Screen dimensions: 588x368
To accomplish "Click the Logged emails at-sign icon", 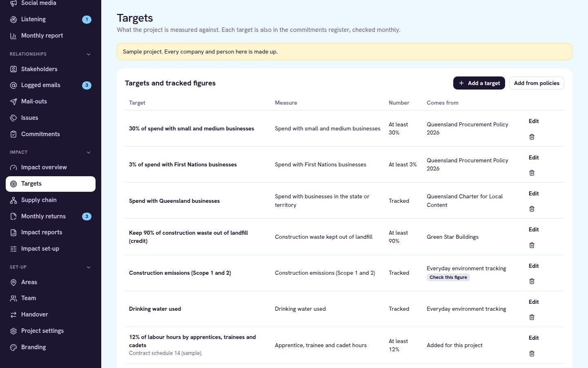I will click(x=13, y=85).
